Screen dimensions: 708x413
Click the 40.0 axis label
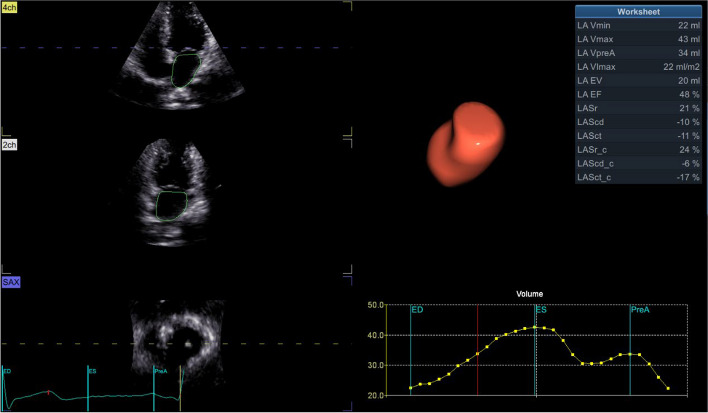point(376,335)
